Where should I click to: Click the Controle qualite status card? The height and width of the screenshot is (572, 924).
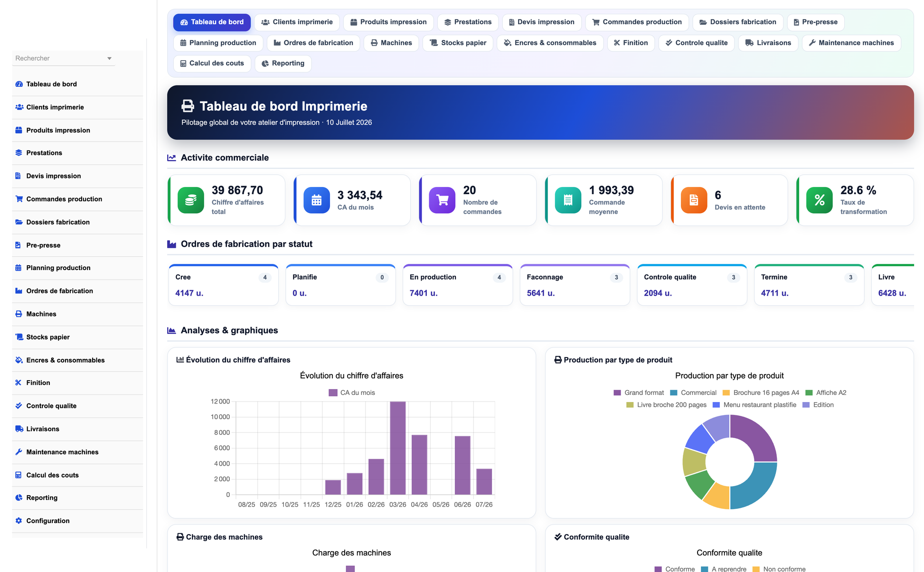692,285
